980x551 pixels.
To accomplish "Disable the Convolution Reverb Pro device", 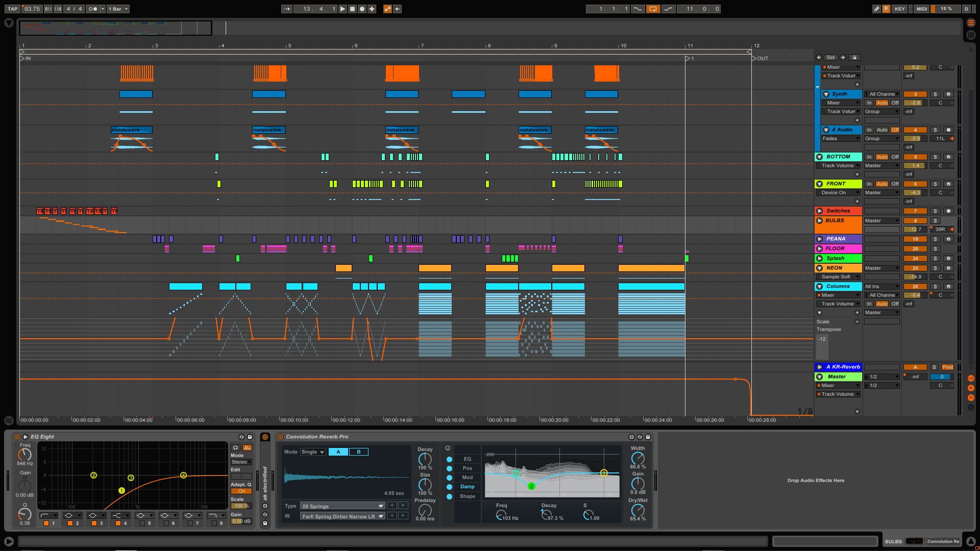I will 280,437.
